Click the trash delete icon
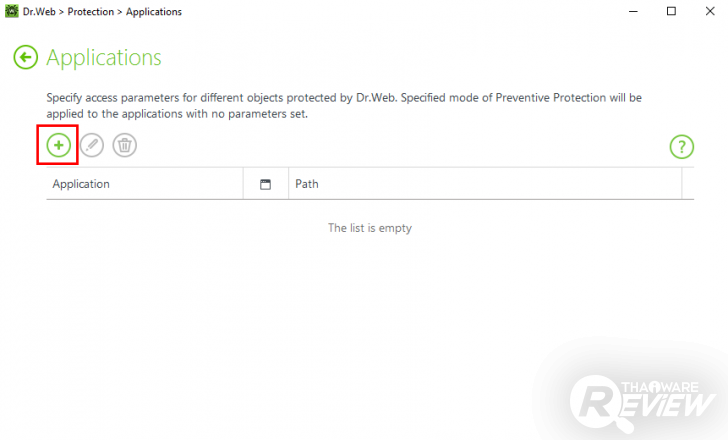The height and width of the screenshot is (440, 728). tap(125, 146)
